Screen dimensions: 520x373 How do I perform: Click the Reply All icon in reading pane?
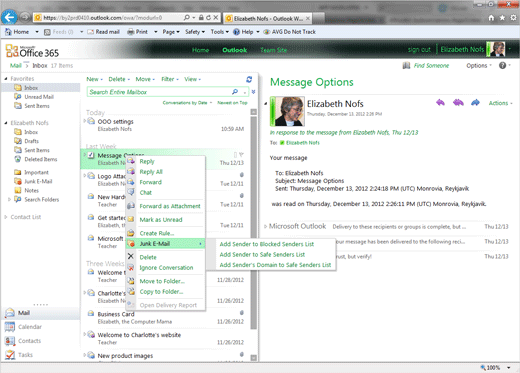click(458, 103)
